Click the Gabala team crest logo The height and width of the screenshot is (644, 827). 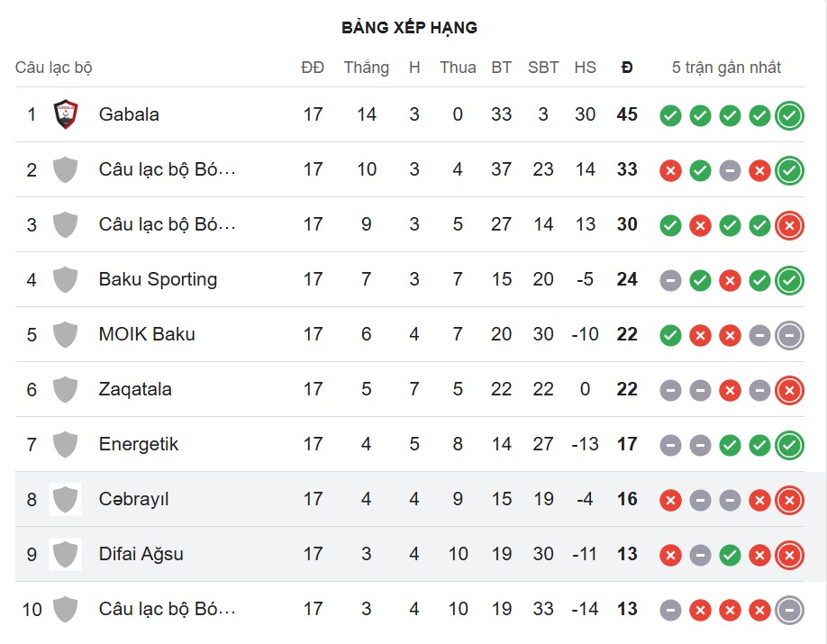[64, 114]
